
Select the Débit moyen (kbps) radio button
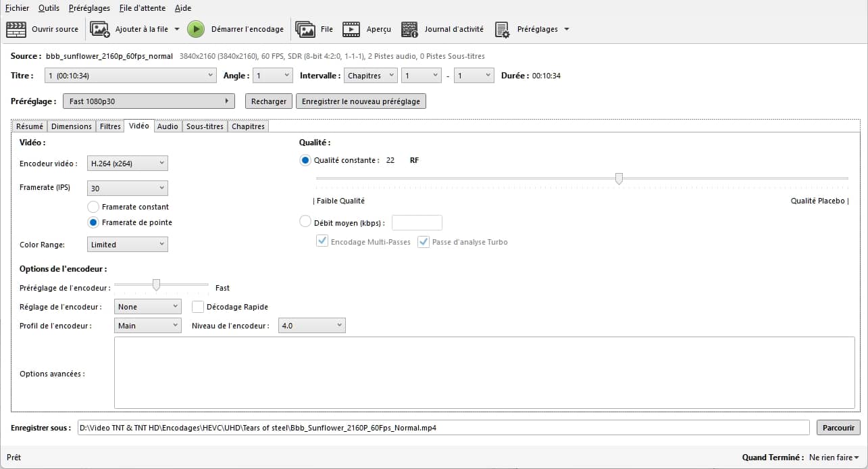pyautogui.click(x=305, y=222)
